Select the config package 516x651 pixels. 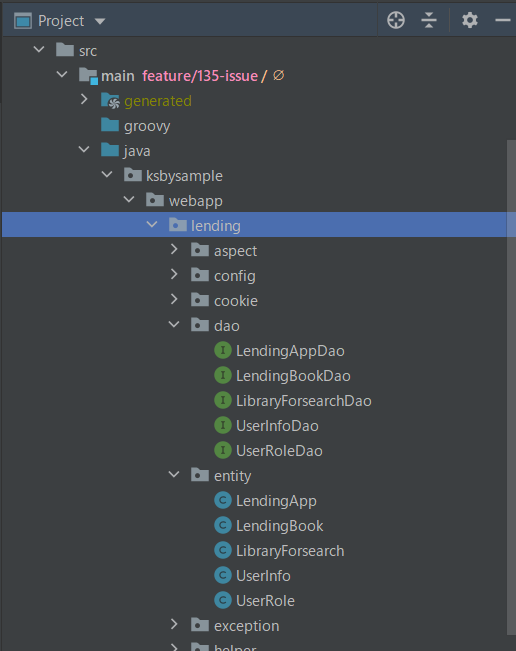pyautogui.click(x=235, y=276)
